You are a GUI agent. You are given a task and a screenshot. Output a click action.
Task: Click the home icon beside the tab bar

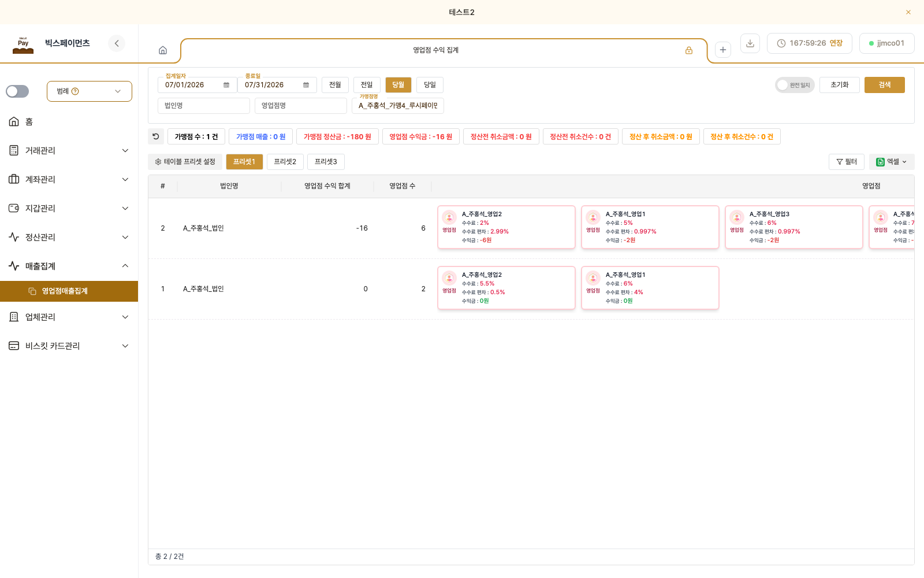click(163, 50)
